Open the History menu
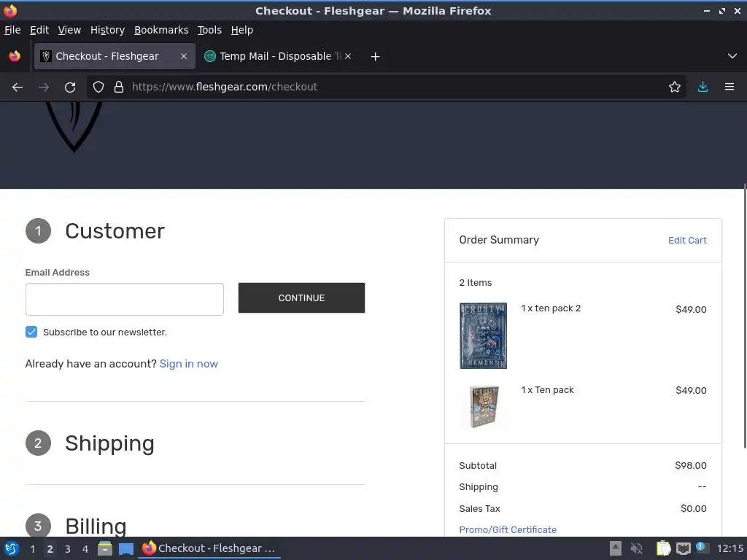Image resolution: width=747 pixels, height=560 pixels. click(x=107, y=30)
